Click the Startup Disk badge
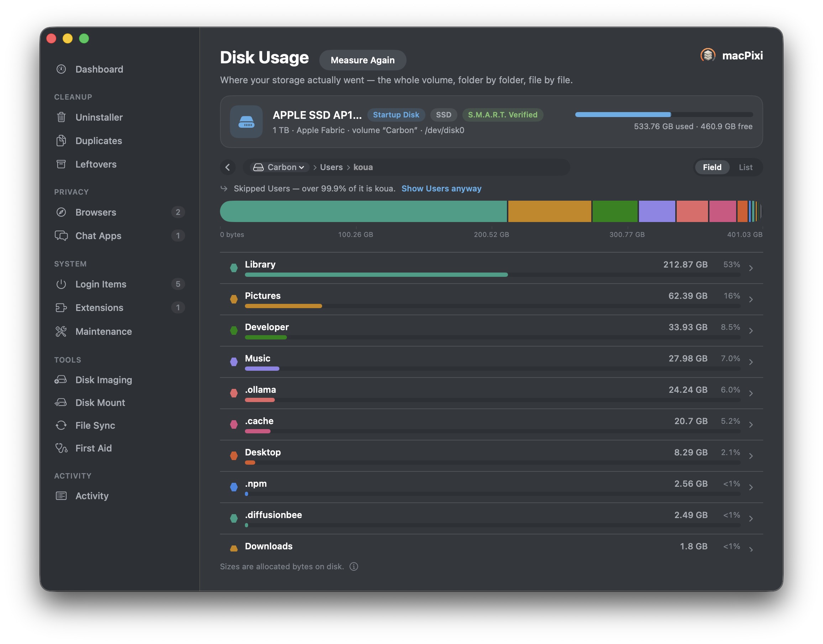The height and width of the screenshot is (644, 823). (x=396, y=115)
